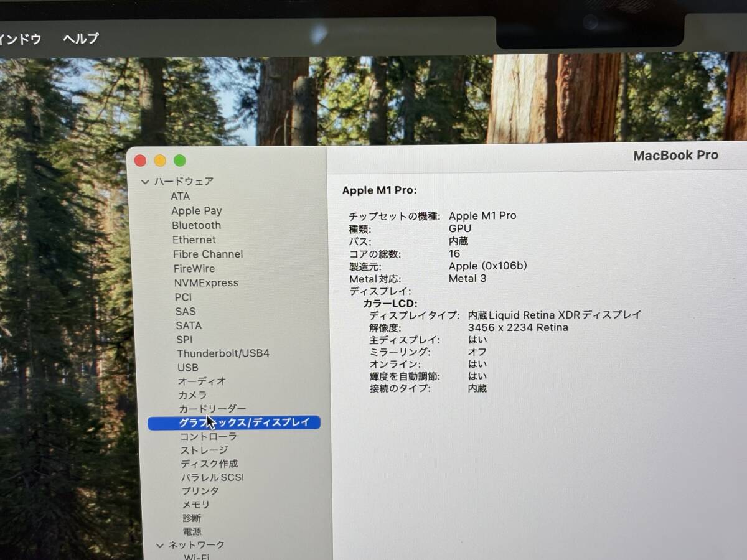Image resolution: width=747 pixels, height=560 pixels.
Task: Select プリンタ in the sidebar
Action: tap(200, 492)
